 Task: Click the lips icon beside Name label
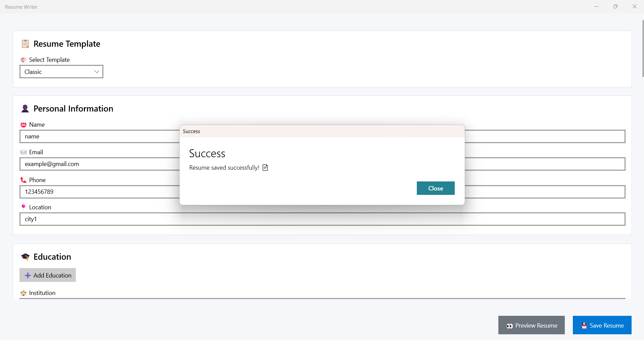23,125
